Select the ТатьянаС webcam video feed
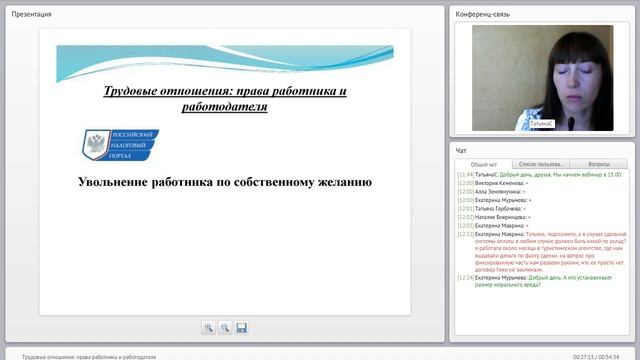 tap(542, 78)
